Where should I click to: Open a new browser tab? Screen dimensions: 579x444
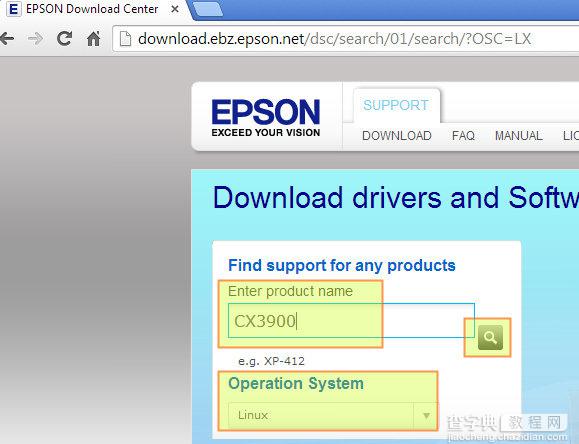pyautogui.click(x=208, y=9)
